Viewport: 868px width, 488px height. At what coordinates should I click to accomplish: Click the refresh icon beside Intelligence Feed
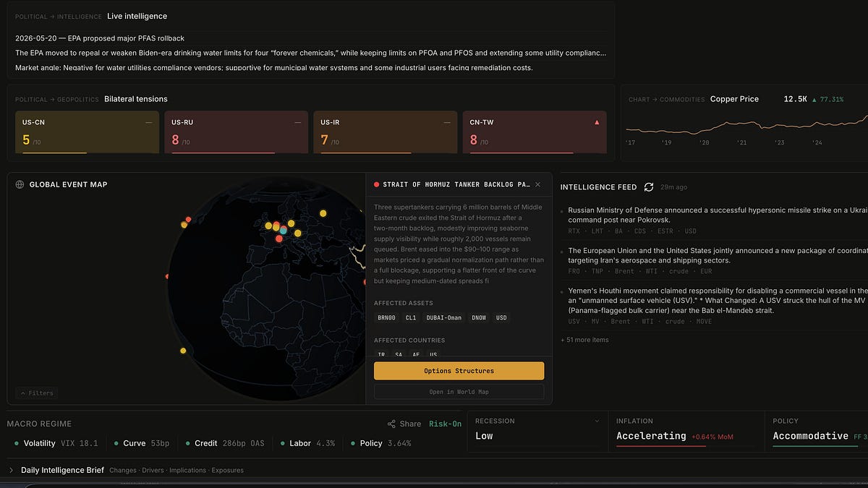[649, 187]
